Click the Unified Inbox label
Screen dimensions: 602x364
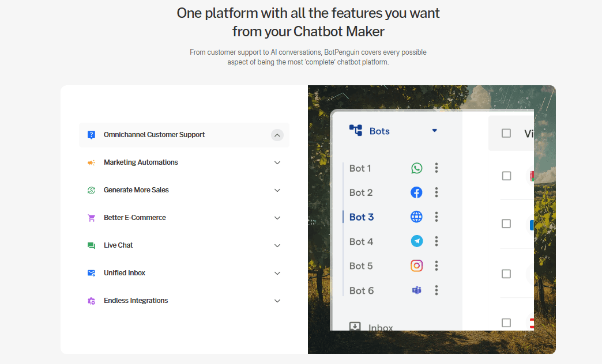click(x=125, y=273)
